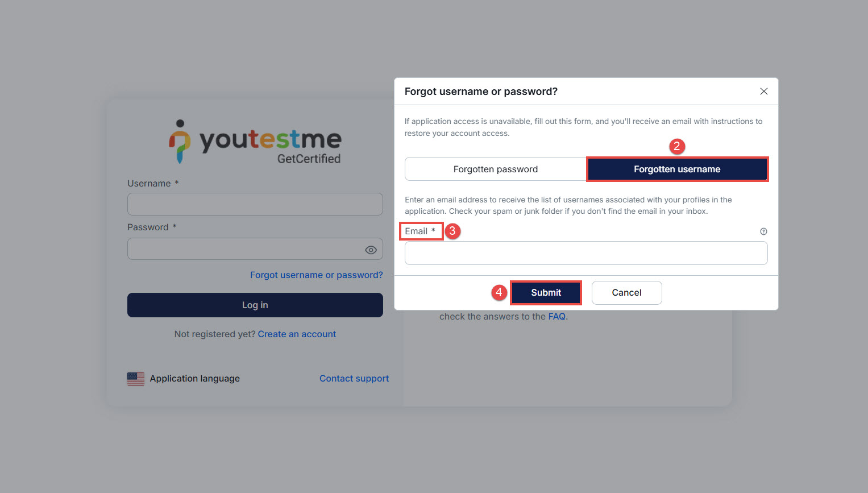Click into the Password field
Image resolution: width=868 pixels, height=493 pixels.
pyautogui.click(x=244, y=249)
